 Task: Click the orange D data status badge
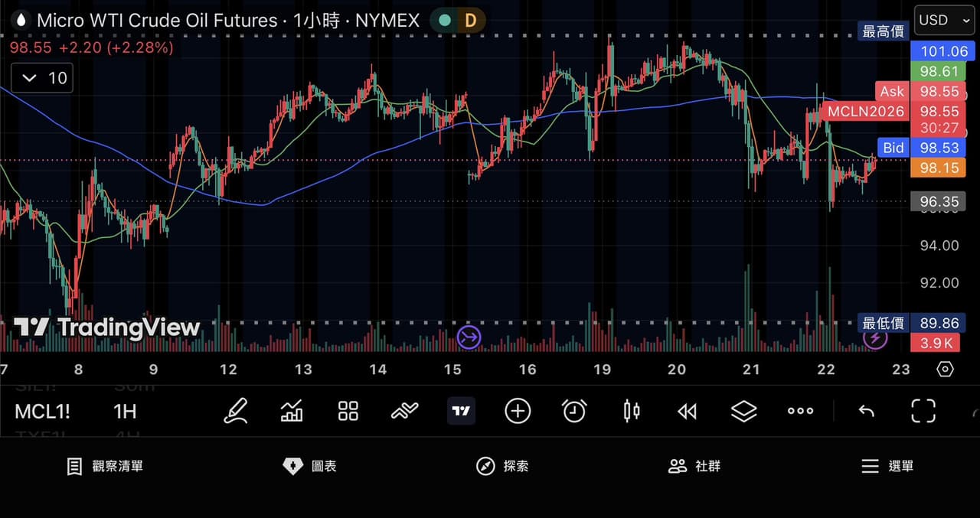(470, 21)
